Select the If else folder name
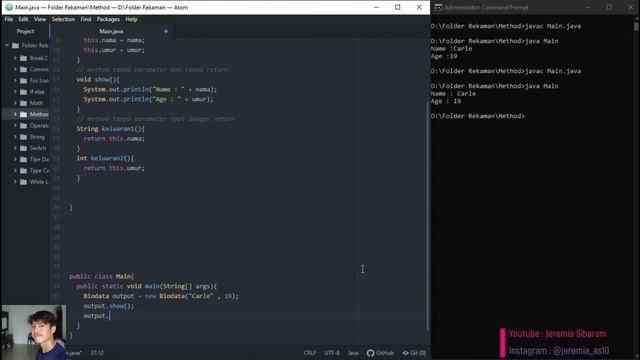Screen dimensions: 640x360 click(37, 92)
